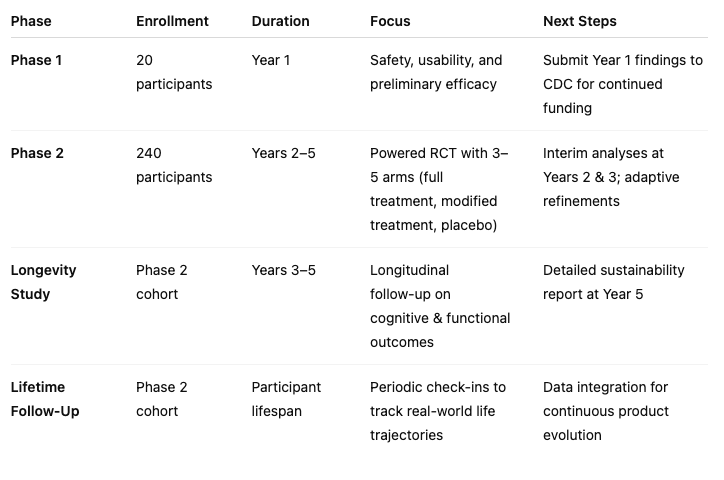
Task: Click the Years 3–5 duration cell
Action: 284,270
